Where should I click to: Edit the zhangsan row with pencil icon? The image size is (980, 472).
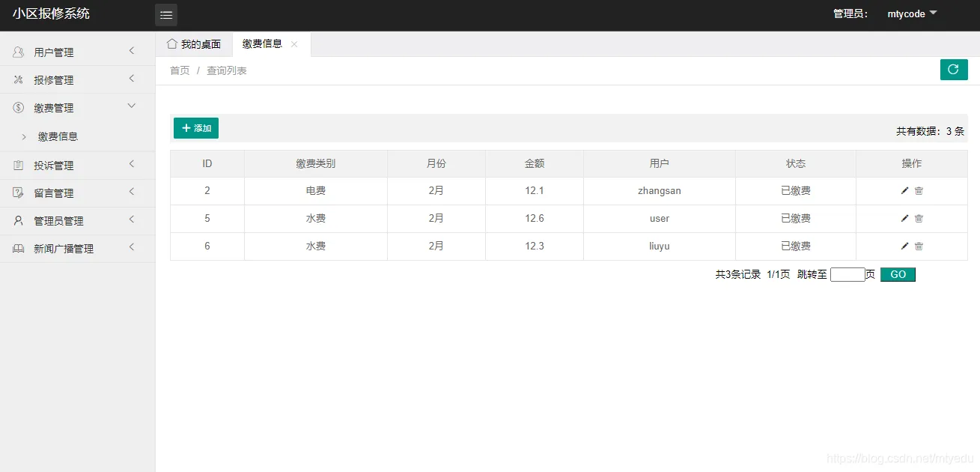tap(904, 191)
